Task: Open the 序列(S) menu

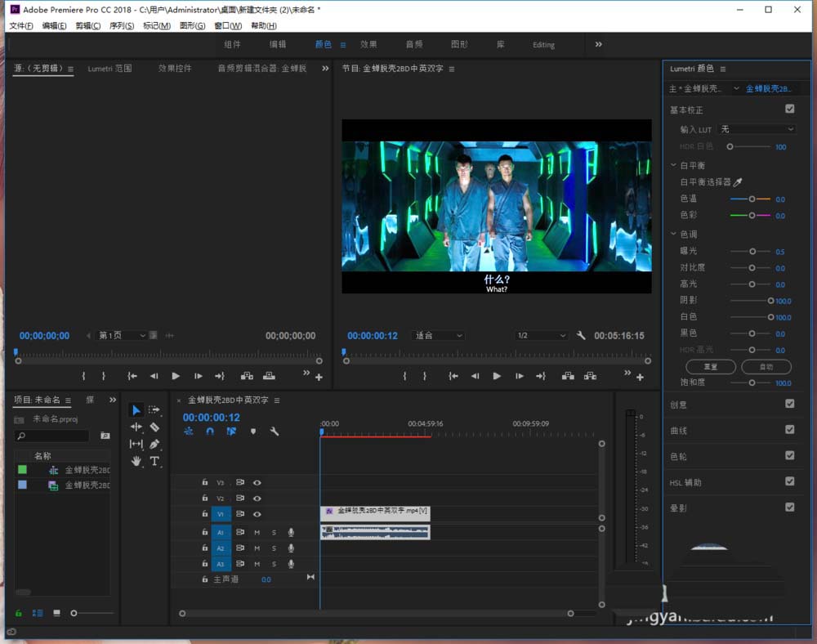Action: [122, 26]
